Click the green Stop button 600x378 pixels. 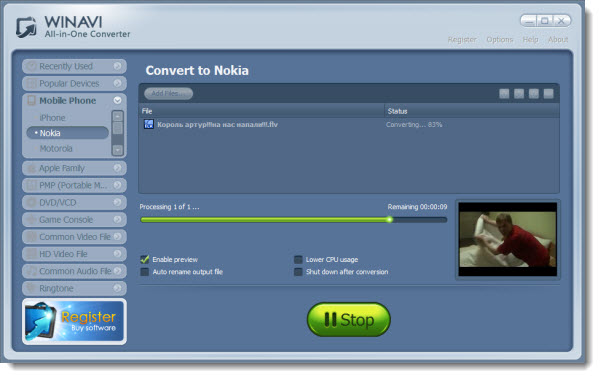pyautogui.click(x=349, y=319)
